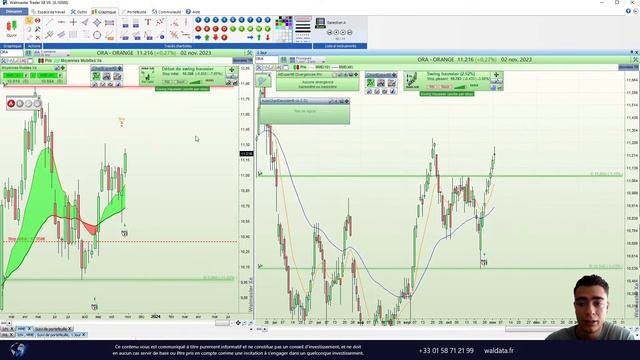Image resolution: width=640 pixels, height=360 pixels.
Task: Click the pin icon on Divergences panel
Action: coord(356,75)
